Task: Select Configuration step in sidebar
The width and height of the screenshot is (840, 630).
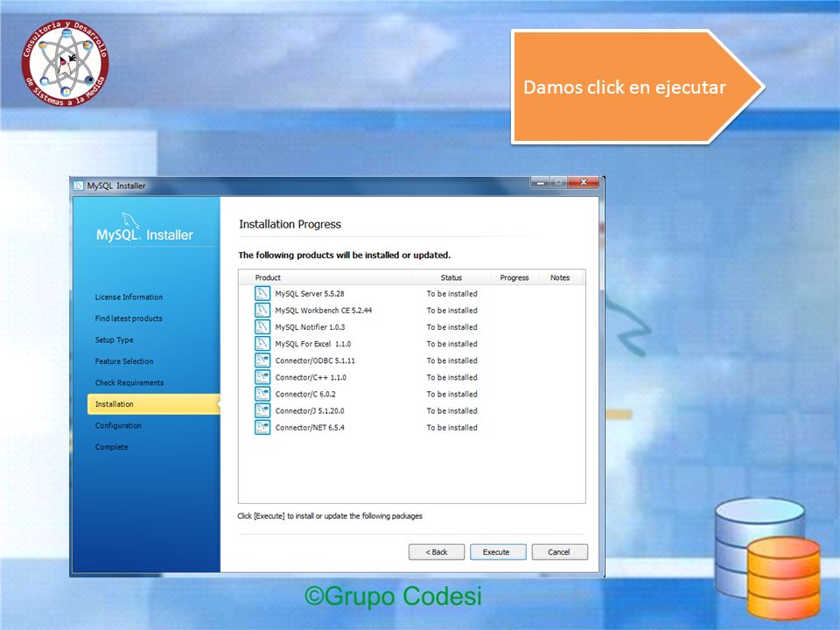Action: 118,425
